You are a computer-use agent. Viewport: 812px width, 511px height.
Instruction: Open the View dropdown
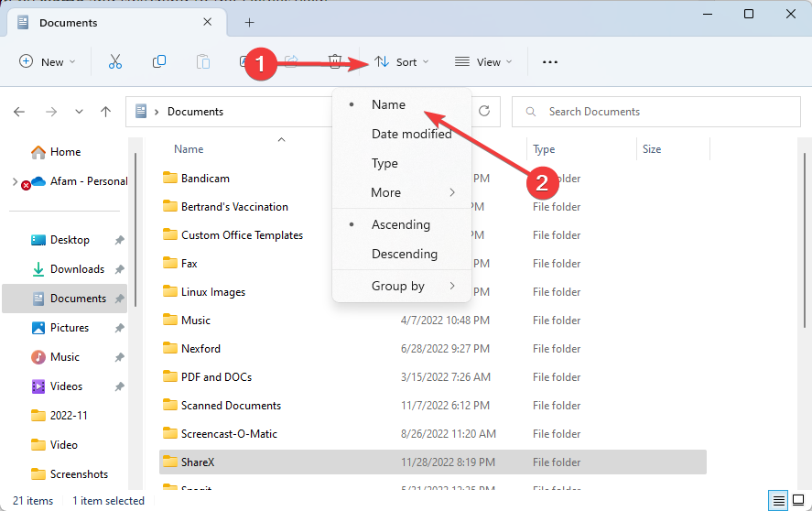pos(483,61)
